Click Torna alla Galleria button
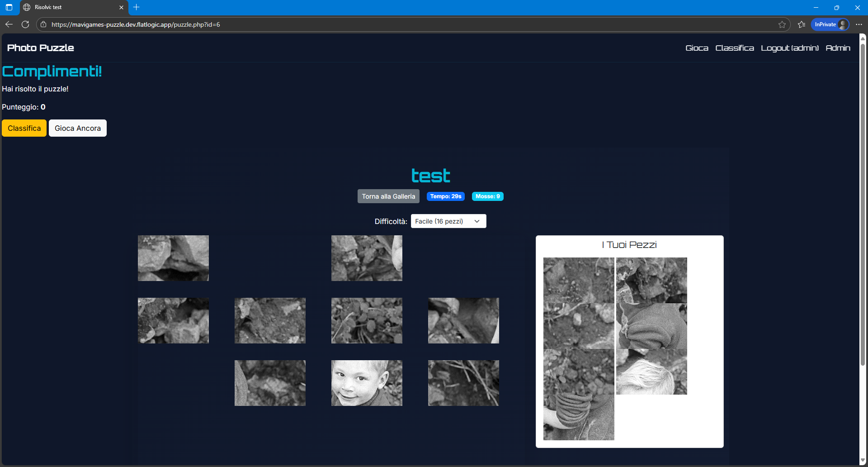This screenshot has width=868, height=467. point(388,196)
